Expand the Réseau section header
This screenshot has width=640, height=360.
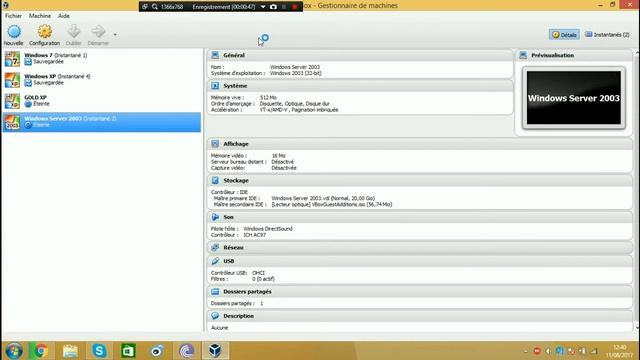click(420, 248)
